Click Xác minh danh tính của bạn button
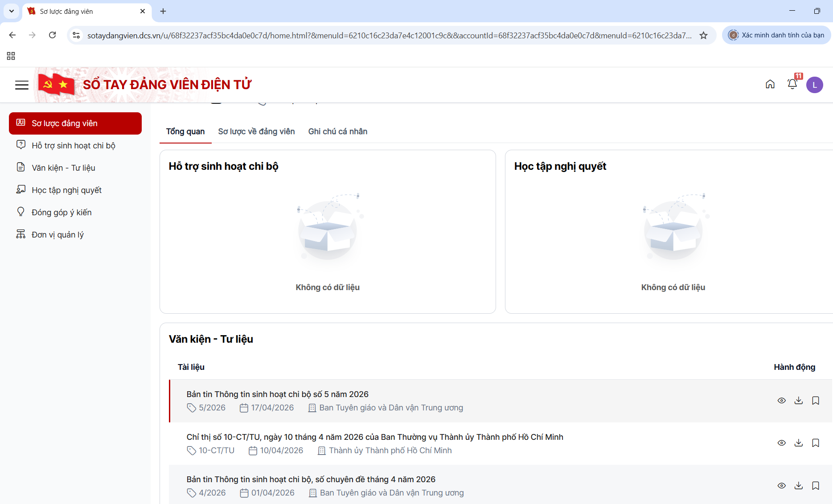Viewport: 833px width, 504px height. pyautogui.click(x=776, y=35)
